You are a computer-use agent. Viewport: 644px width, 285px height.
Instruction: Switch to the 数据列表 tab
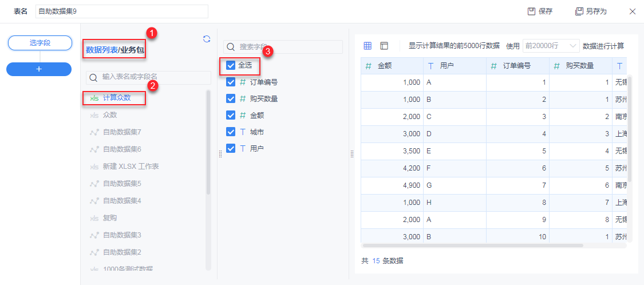[101, 50]
